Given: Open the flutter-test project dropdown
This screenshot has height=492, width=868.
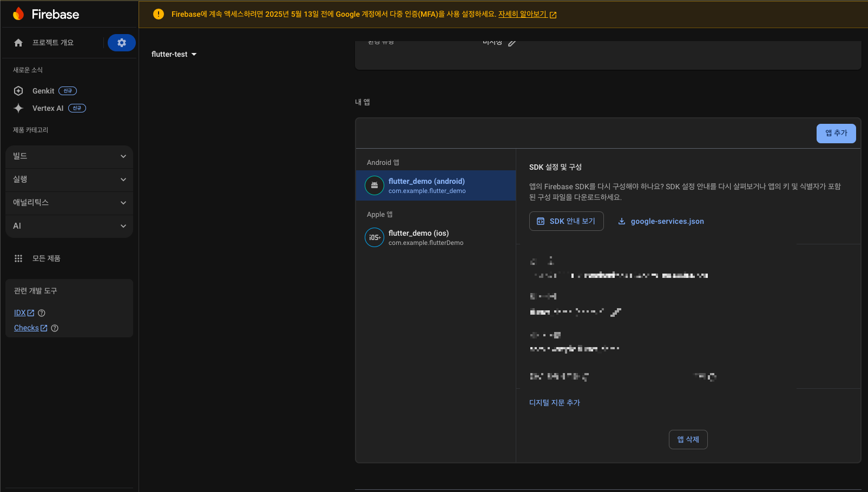Looking at the screenshot, I should point(174,54).
